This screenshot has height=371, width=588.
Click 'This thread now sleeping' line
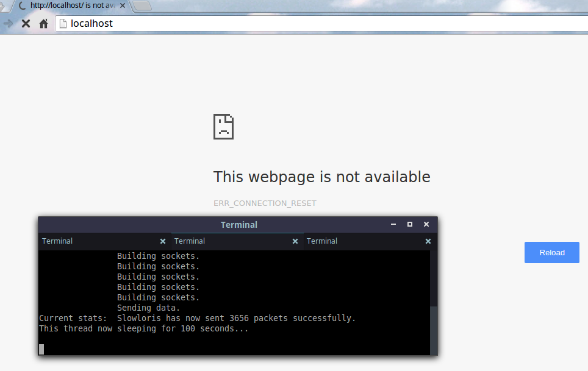[143, 329]
